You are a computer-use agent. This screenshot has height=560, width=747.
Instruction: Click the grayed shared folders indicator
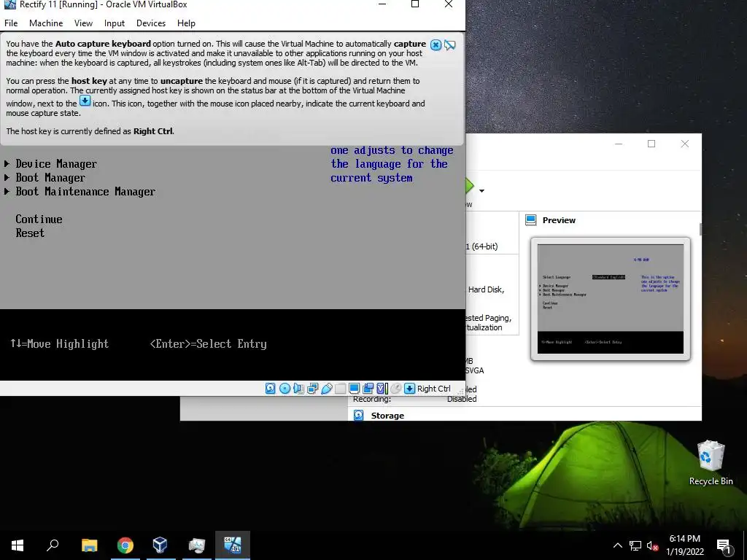click(340, 389)
